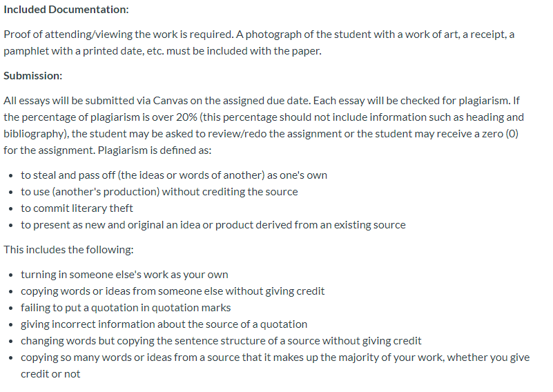Click bullet 'failing to put a quotation'

pos(126,308)
